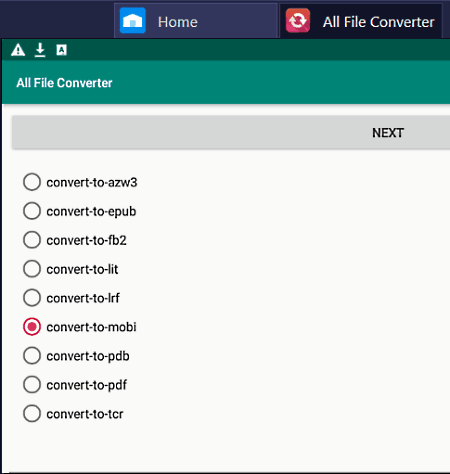Choose the convert-to-fb2 radio button

pos(32,240)
